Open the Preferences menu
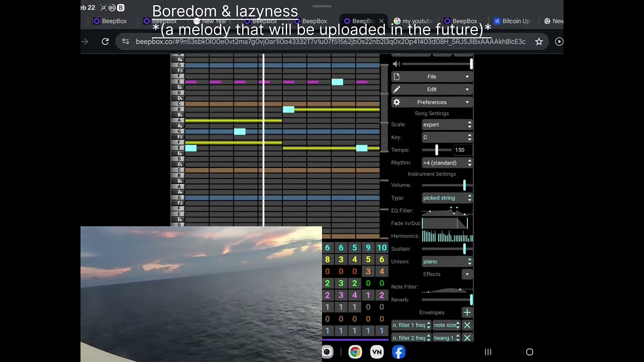Screen dimensions: 644x362 [x=432, y=102]
